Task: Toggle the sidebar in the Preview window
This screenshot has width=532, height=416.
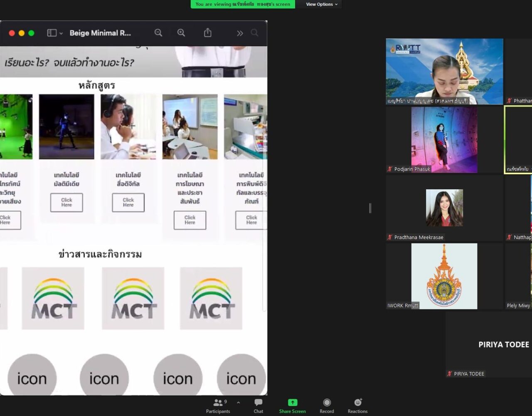Action: pos(52,33)
